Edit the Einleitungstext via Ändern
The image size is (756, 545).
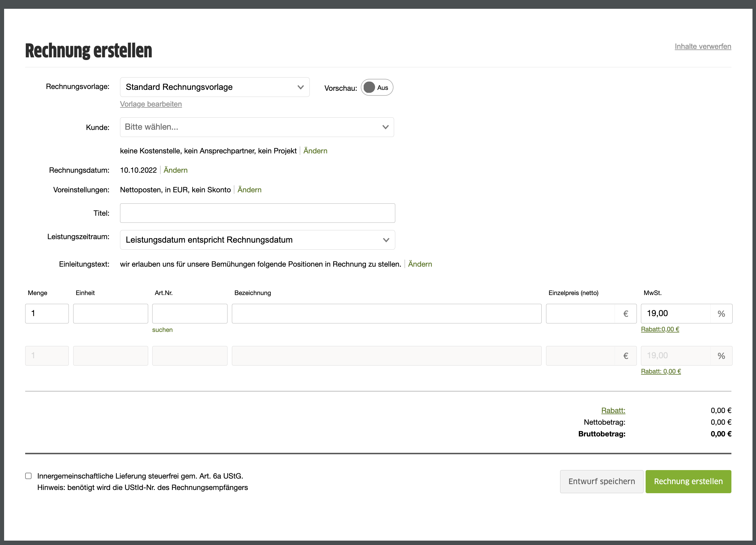[420, 264]
